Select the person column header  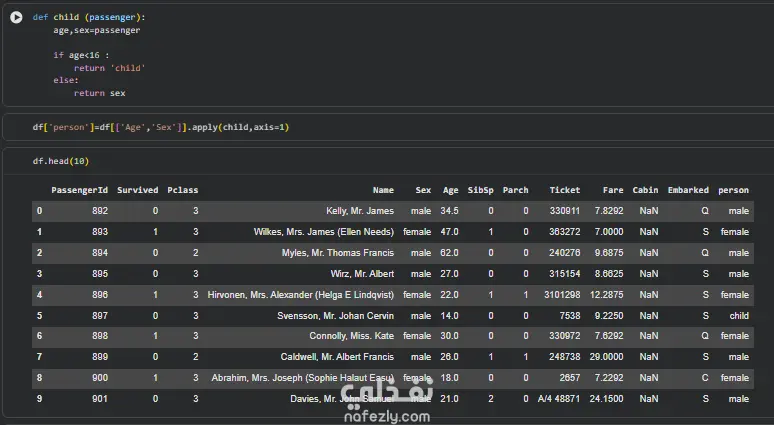tap(734, 190)
